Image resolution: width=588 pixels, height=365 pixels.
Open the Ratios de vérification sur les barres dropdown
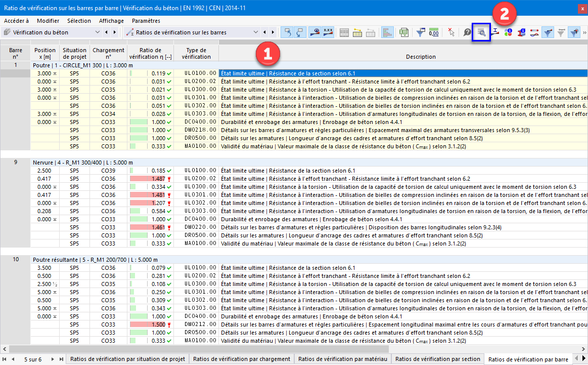(x=256, y=32)
